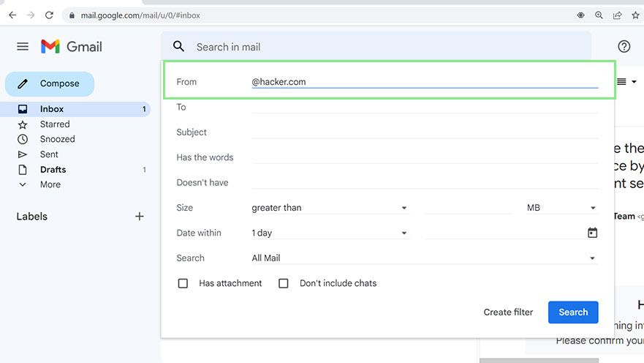Open the Search 'All Mail' dropdown
The height and width of the screenshot is (363, 644).
coord(424,258)
